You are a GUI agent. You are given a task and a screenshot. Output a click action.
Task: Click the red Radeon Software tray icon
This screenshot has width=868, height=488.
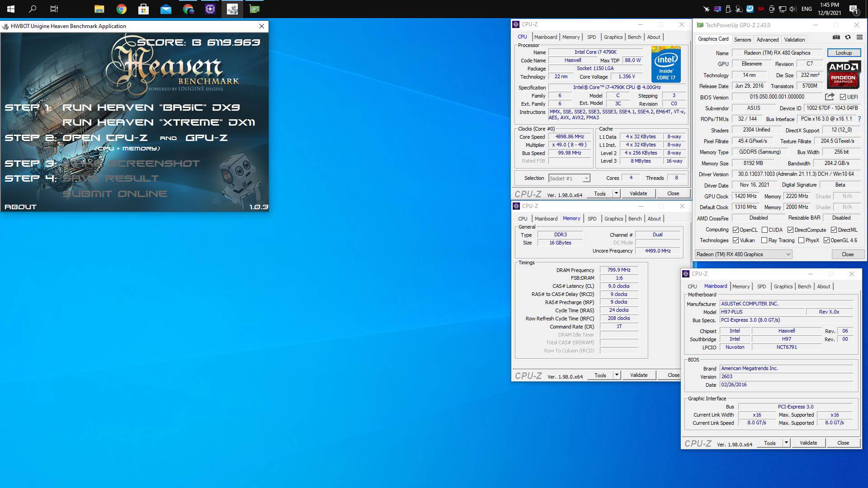click(761, 9)
